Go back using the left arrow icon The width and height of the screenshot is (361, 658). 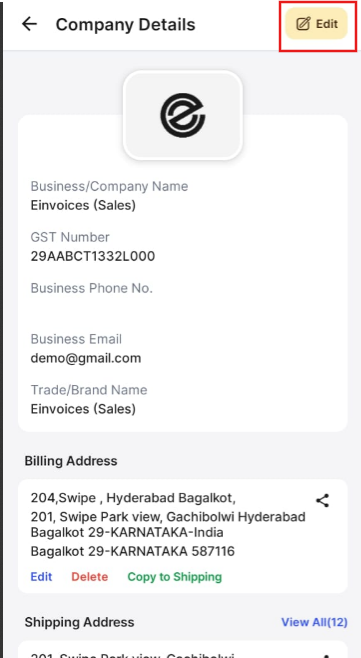(x=29, y=24)
